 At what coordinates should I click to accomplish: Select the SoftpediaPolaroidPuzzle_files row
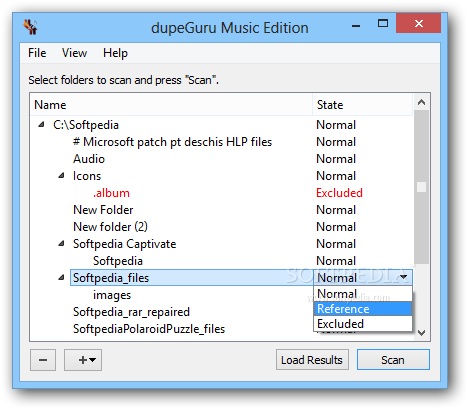[x=149, y=329]
